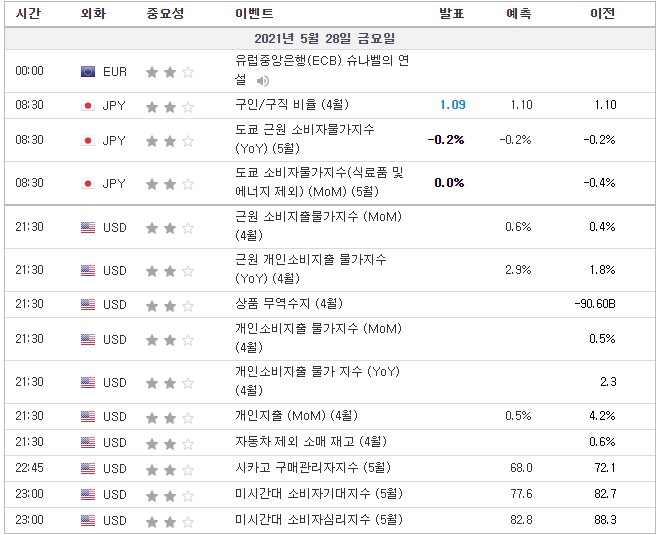The image size is (658, 535).
Task: Open the 미시간대 소비자기대지수 (5월) event
Action: [x=319, y=494]
